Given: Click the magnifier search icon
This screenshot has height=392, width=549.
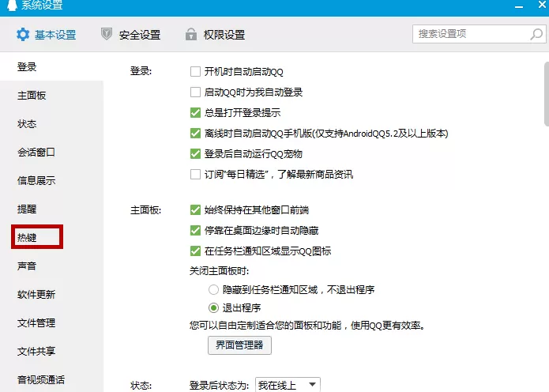Looking at the screenshot, I should point(536,34).
